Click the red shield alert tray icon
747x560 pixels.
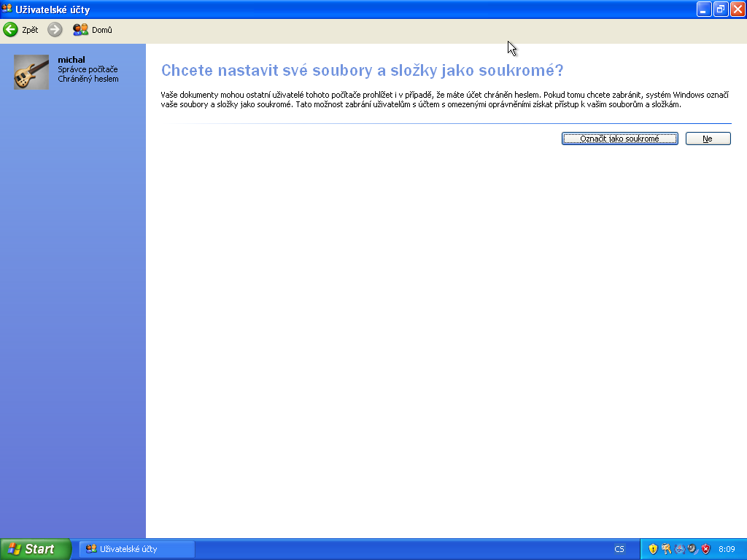705,549
